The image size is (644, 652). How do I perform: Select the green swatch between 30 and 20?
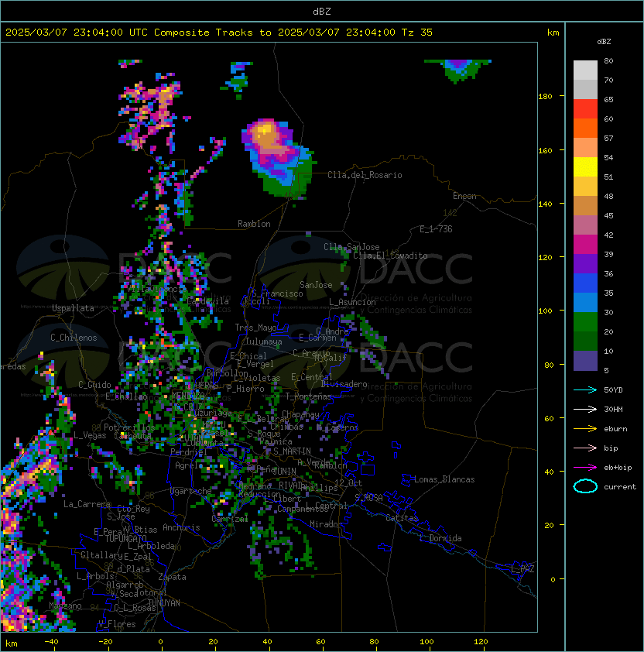[585, 322]
